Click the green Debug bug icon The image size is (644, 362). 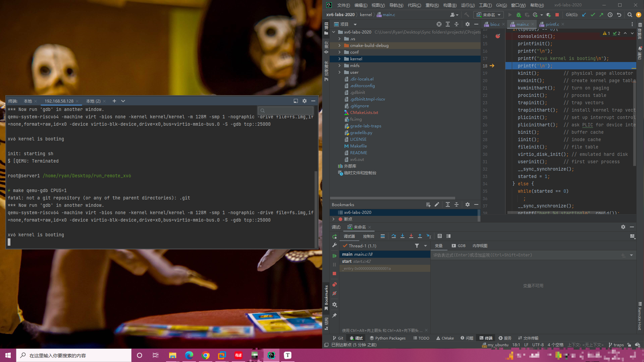point(519,15)
